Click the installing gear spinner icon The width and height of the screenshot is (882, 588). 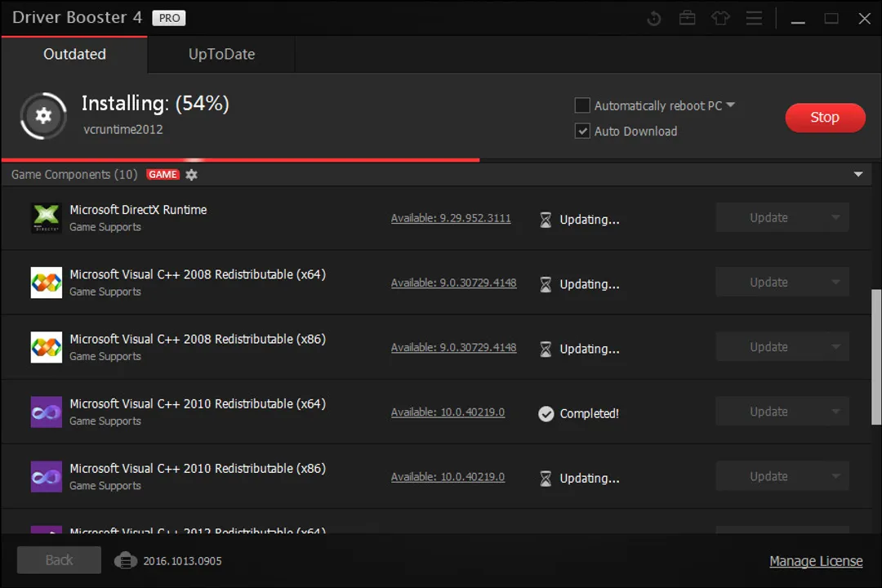[43, 116]
